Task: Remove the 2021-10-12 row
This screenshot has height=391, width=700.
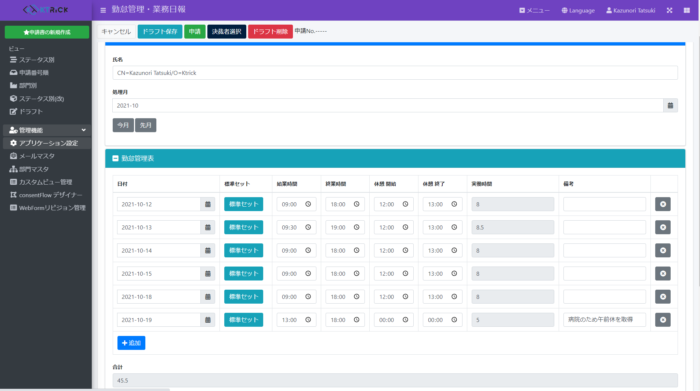Action: pos(663,204)
